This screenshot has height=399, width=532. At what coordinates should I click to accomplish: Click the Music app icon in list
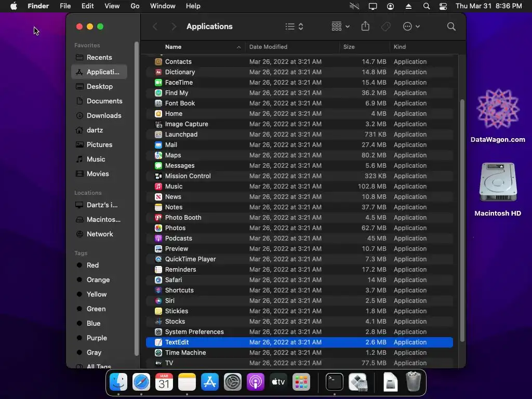click(158, 187)
